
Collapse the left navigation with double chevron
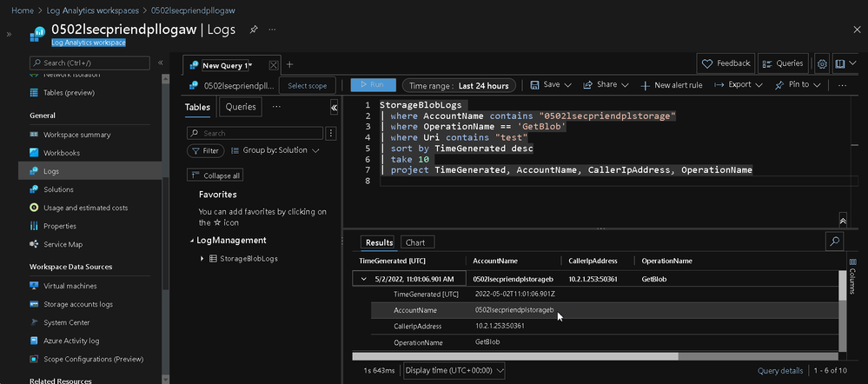161,63
